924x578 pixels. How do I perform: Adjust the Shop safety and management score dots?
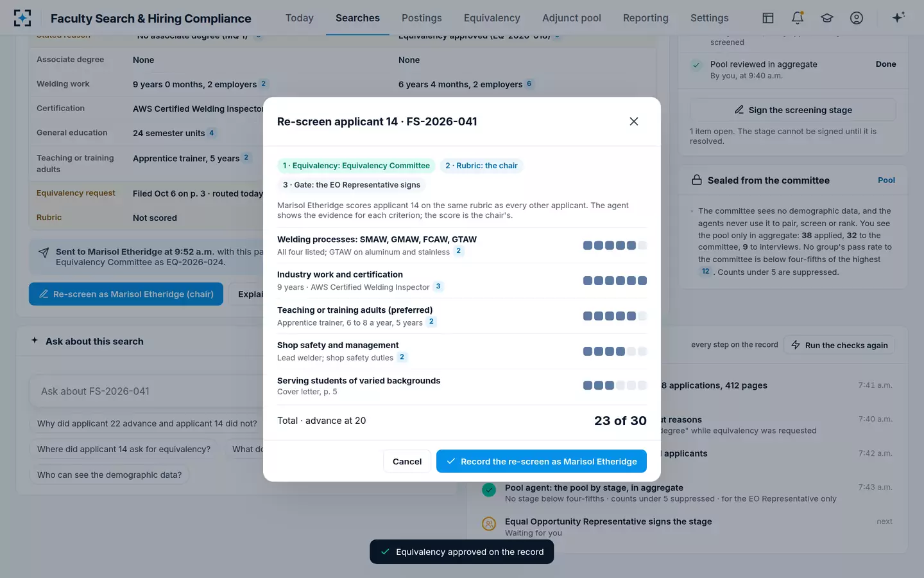[x=615, y=351]
